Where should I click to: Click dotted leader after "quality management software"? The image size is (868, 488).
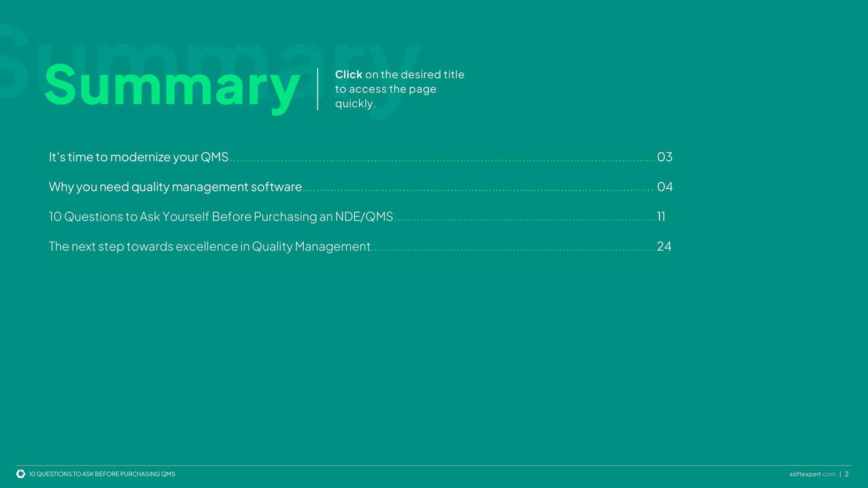tap(478, 190)
